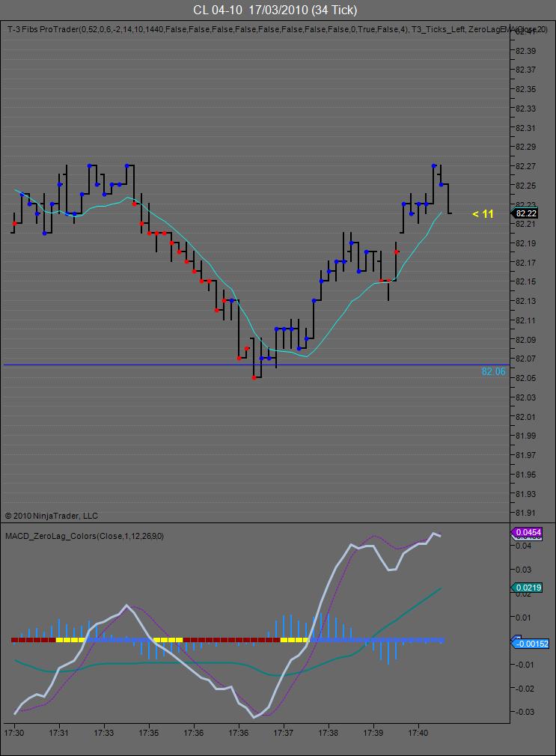The height and width of the screenshot is (756, 556).
Task: Click the 17:33 time axis label
Action: click(x=104, y=733)
